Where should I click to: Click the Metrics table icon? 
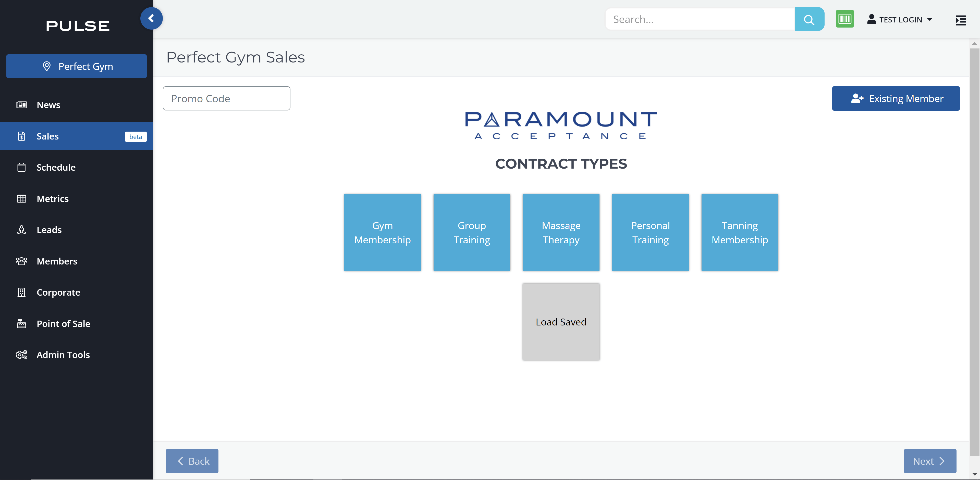pyautogui.click(x=21, y=198)
